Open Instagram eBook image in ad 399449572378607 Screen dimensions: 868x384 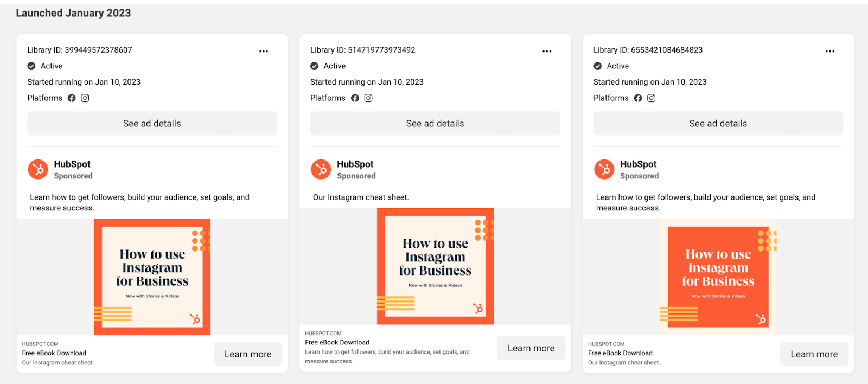pyautogui.click(x=152, y=277)
